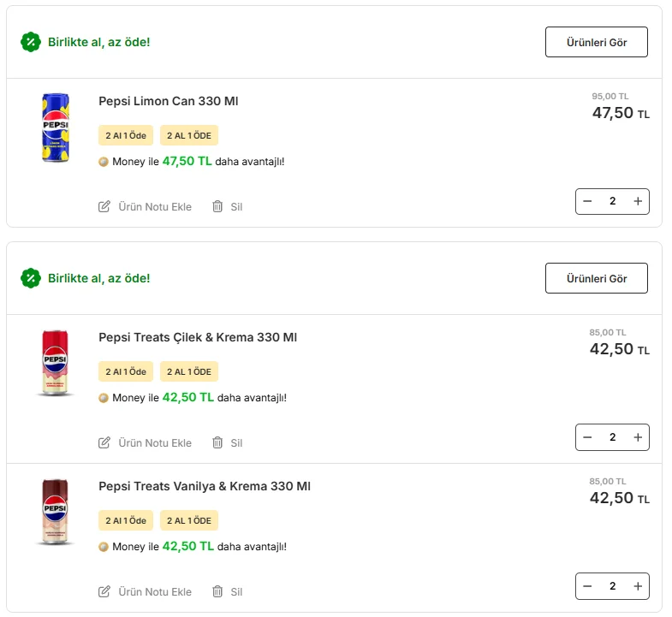Click note pencil icon for Çilek & Krema
The width and height of the screenshot is (672, 617).
coord(104,442)
